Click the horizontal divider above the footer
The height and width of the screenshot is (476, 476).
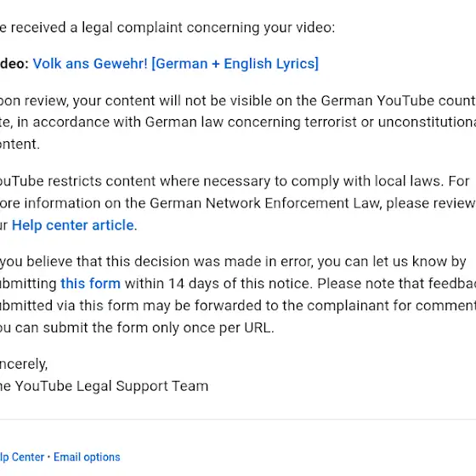point(238,420)
